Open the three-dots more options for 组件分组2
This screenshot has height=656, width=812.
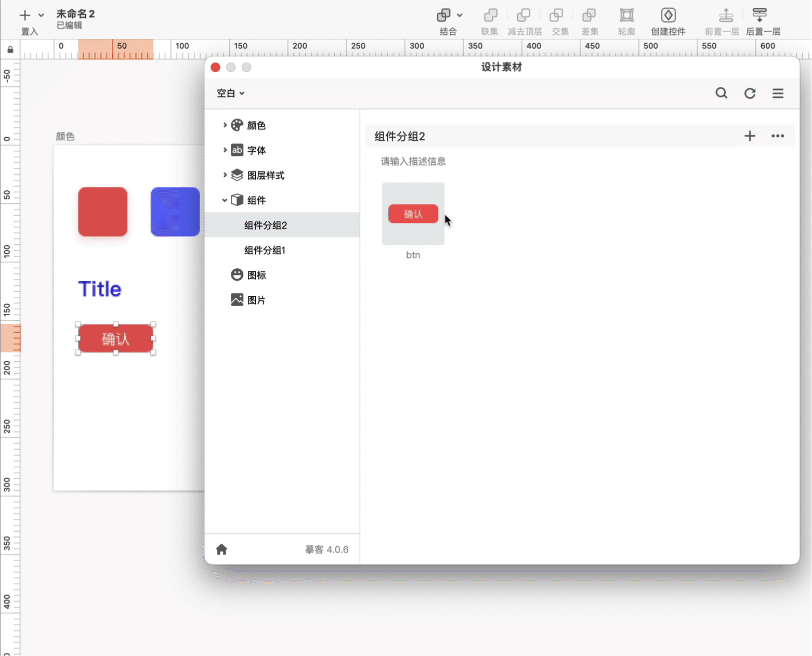point(778,136)
